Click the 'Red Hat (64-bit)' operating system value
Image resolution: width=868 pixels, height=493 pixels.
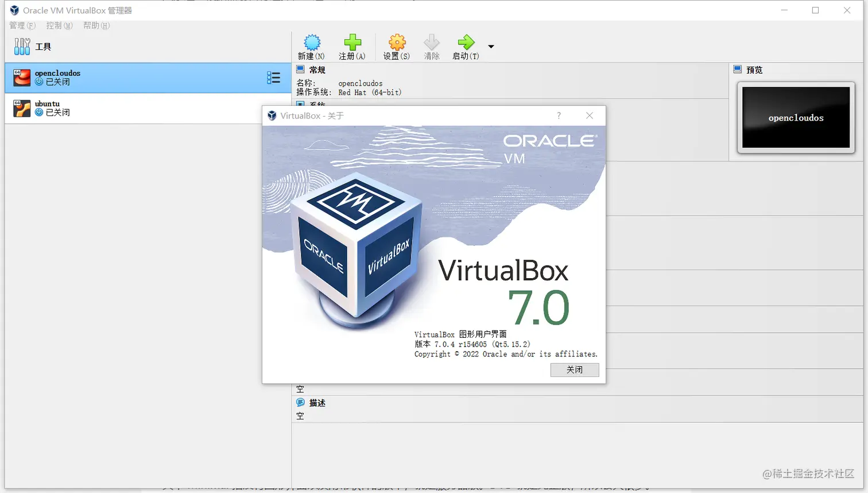point(370,93)
